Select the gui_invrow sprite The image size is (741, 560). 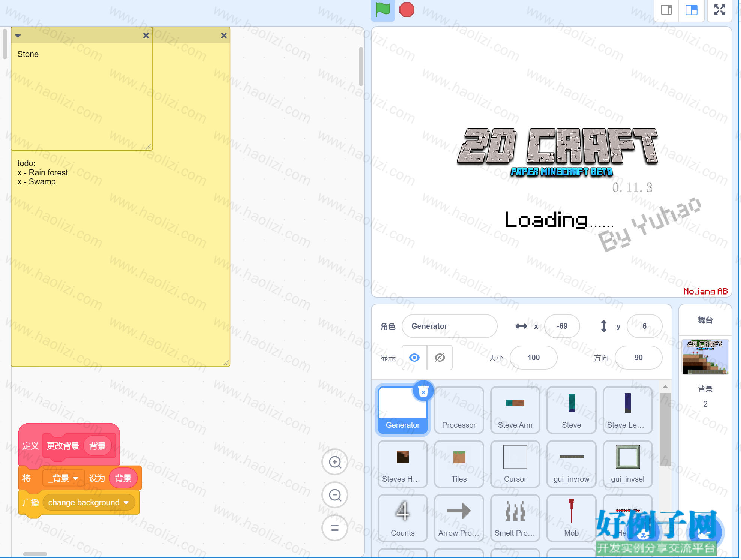pyautogui.click(x=571, y=464)
